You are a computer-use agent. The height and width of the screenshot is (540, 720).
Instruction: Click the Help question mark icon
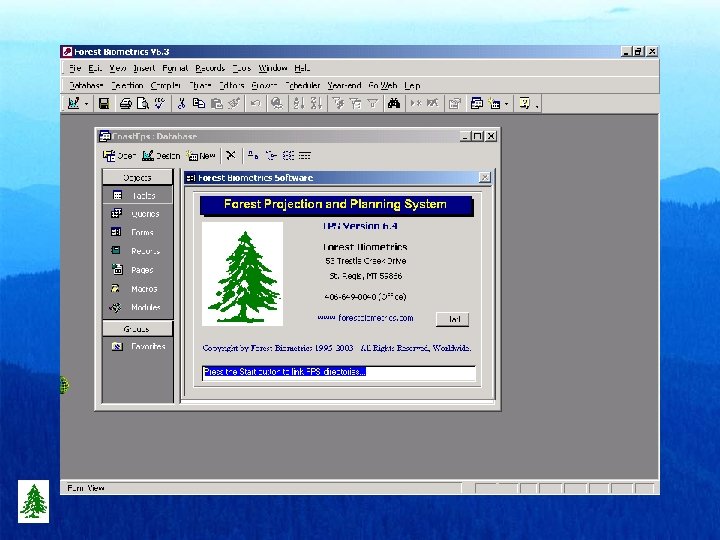(x=524, y=104)
